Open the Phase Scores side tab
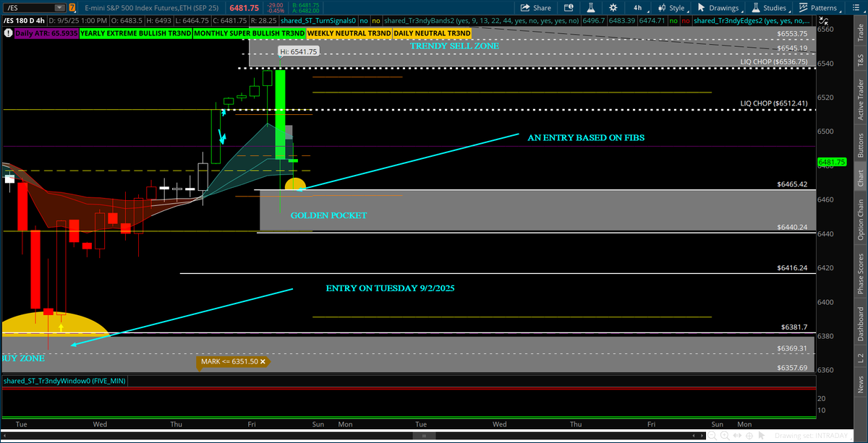 pos(860,273)
